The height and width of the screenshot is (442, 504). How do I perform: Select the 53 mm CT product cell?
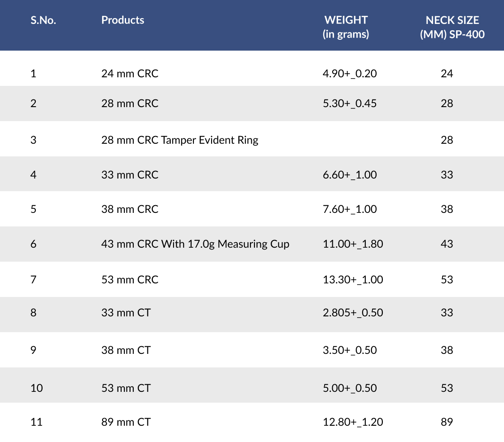coord(126,388)
